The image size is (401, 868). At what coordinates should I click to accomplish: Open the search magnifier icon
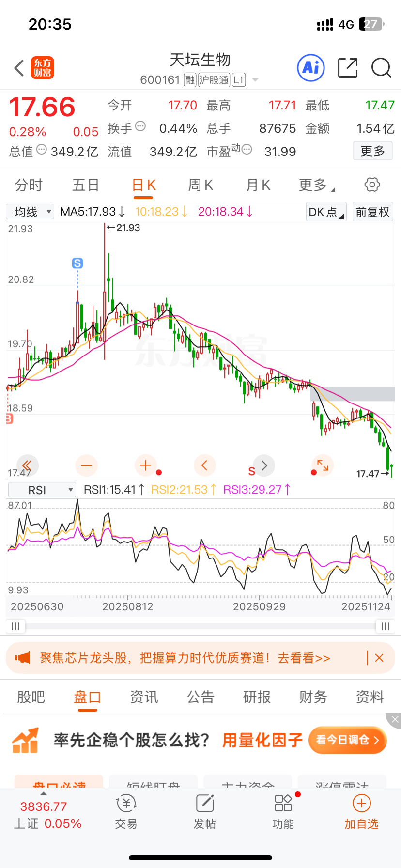pyautogui.click(x=381, y=68)
